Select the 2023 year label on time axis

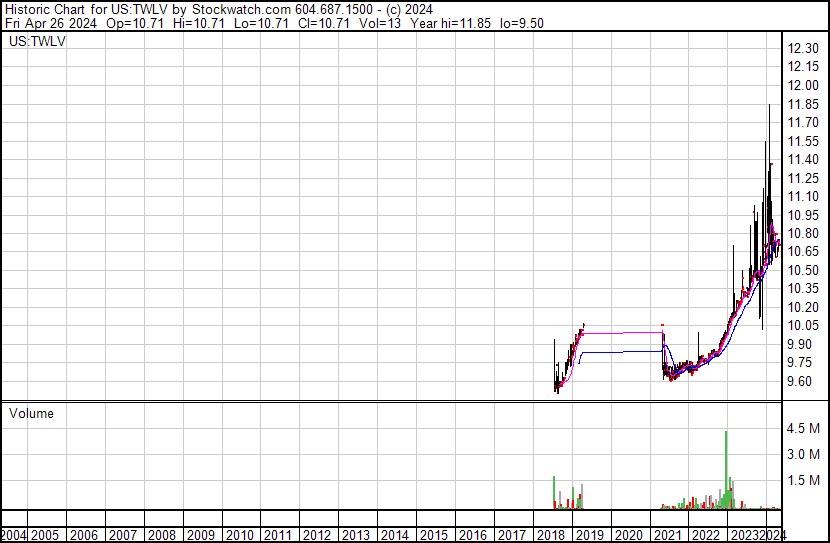click(x=745, y=536)
